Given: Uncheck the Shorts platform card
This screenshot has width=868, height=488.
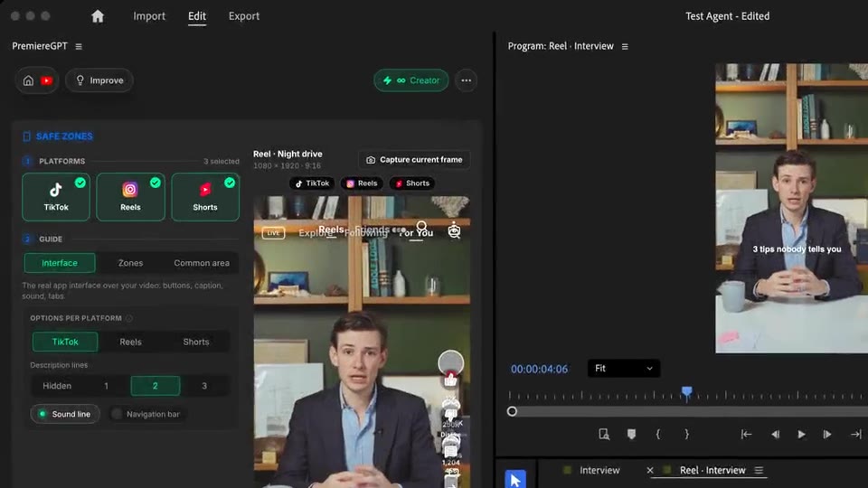Looking at the screenshot, I should click(205, 197).
